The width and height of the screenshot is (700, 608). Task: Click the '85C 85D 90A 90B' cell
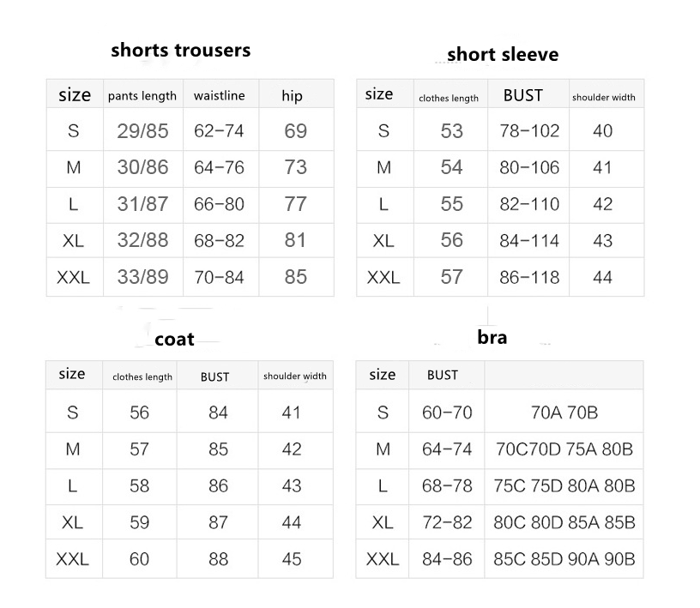coord(564,559)
